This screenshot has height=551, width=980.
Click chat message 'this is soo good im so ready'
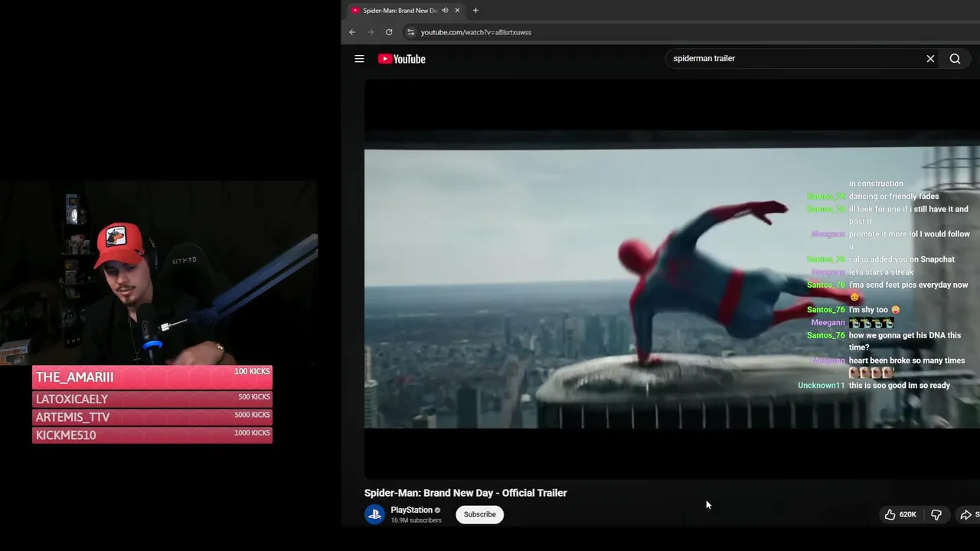900,386
